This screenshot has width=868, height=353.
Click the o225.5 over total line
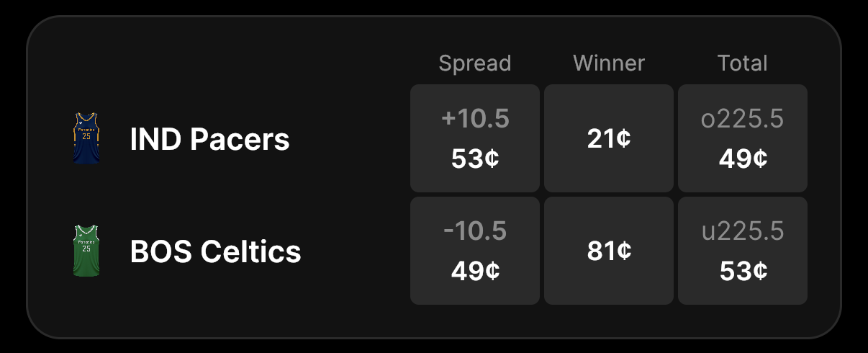(742, 120)
